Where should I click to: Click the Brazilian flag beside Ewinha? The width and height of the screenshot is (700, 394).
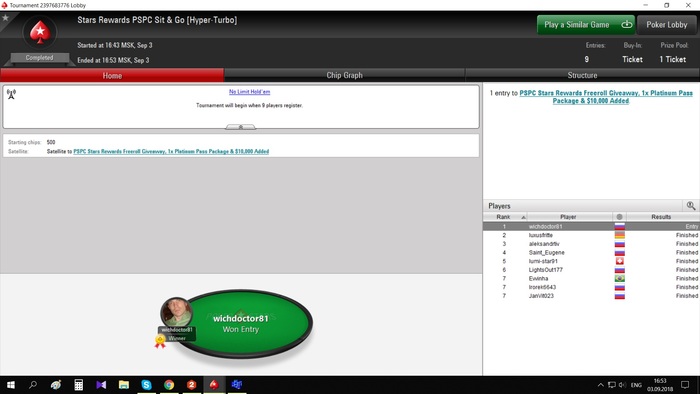coord(620,278)
